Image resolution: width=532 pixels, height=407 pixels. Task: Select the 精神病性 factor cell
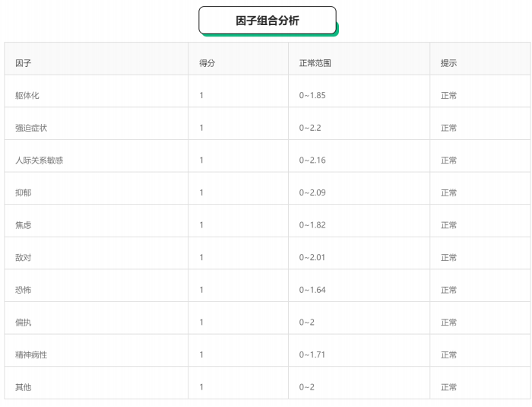31,355
